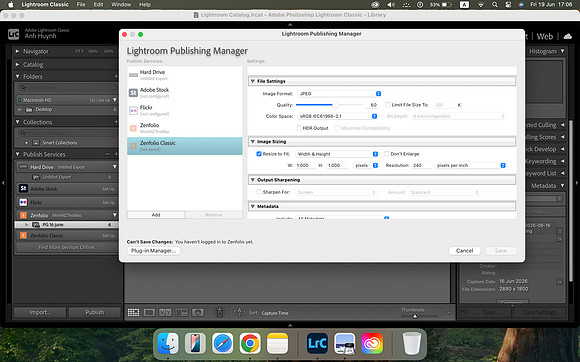Click Publish button in Library
This screenshot has height=362, width=580.
tap(95, 312)
